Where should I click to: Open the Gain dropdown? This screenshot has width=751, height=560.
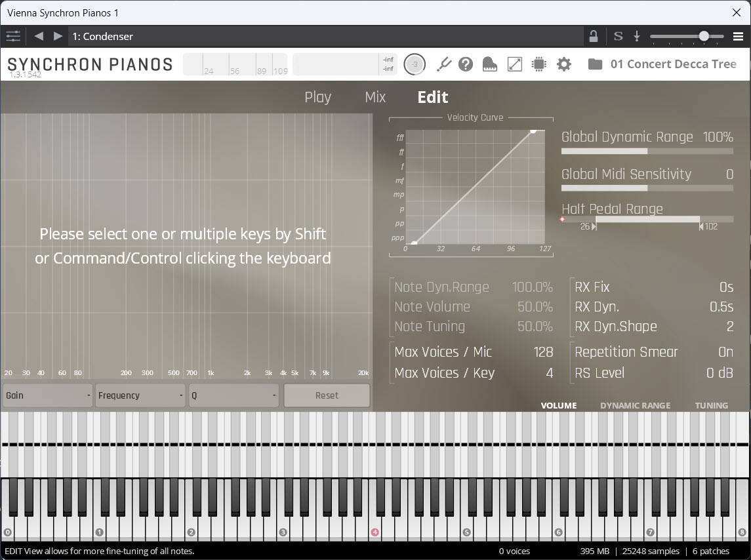click(47, 395)
